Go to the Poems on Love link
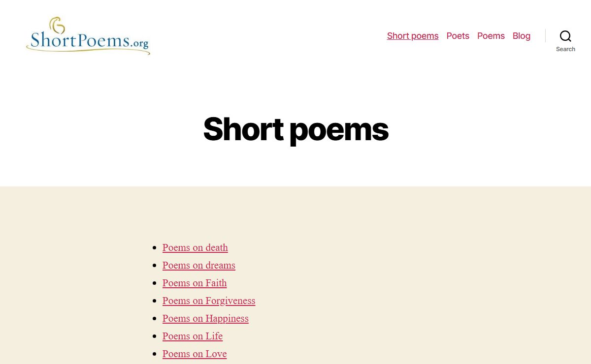The height and width of the screenshot is (364, 591). (195, 354)
